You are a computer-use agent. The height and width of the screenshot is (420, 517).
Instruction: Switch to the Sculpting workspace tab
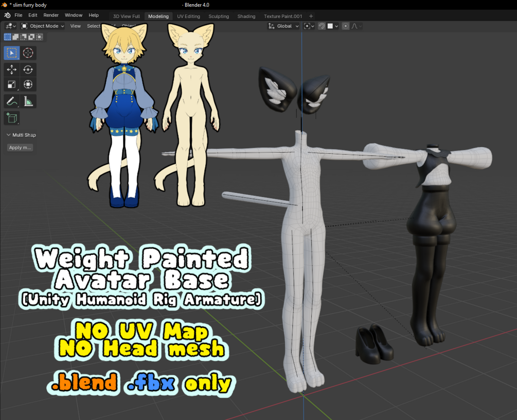click(x=219, y=16)
